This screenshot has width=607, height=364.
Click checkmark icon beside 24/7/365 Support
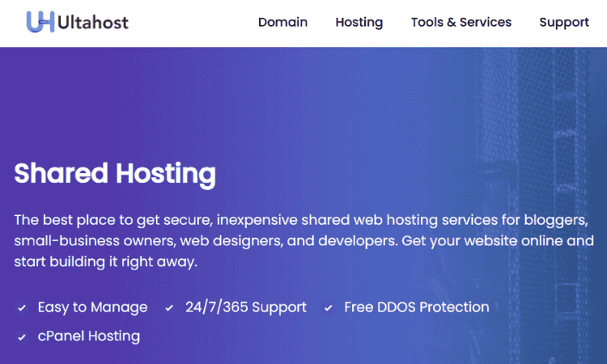169,308
